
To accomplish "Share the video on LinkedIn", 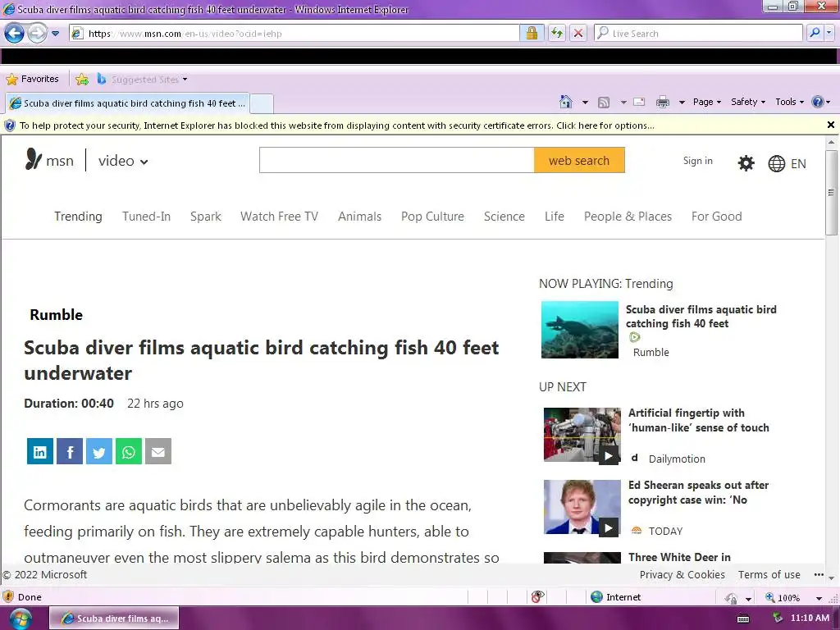I will pyautogui.click(x=40, y=452).
